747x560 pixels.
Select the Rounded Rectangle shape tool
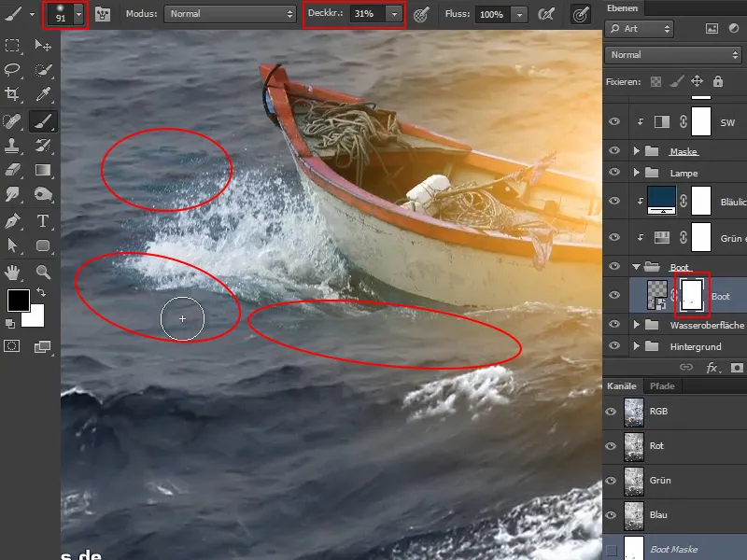click(43, 245)
